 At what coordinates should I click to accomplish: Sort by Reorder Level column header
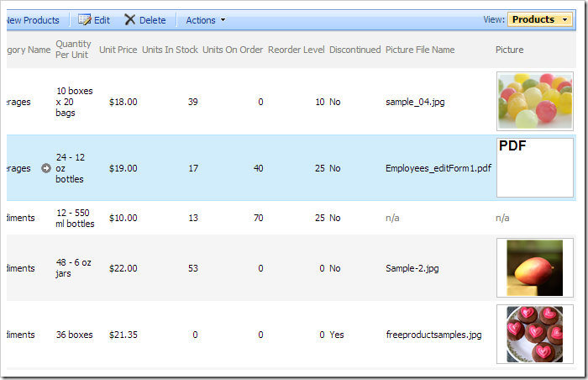[296, 50]
